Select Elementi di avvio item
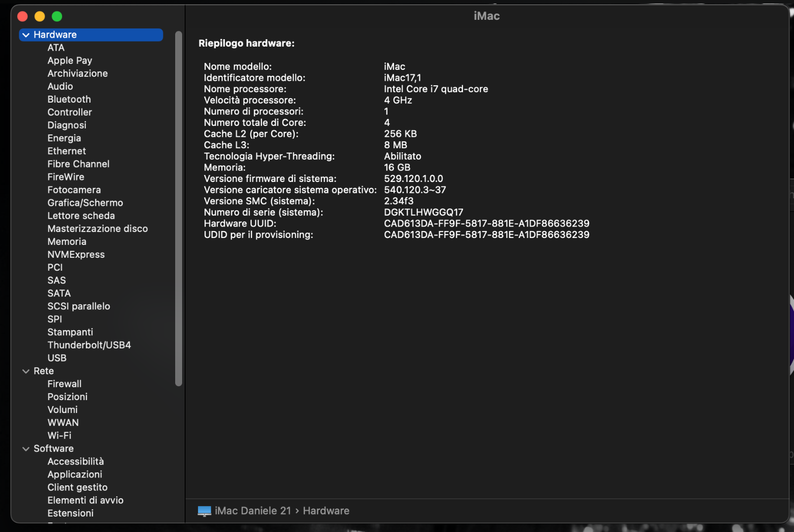The width and height of the screenshot is (794, 532). (x=85, y=500)
